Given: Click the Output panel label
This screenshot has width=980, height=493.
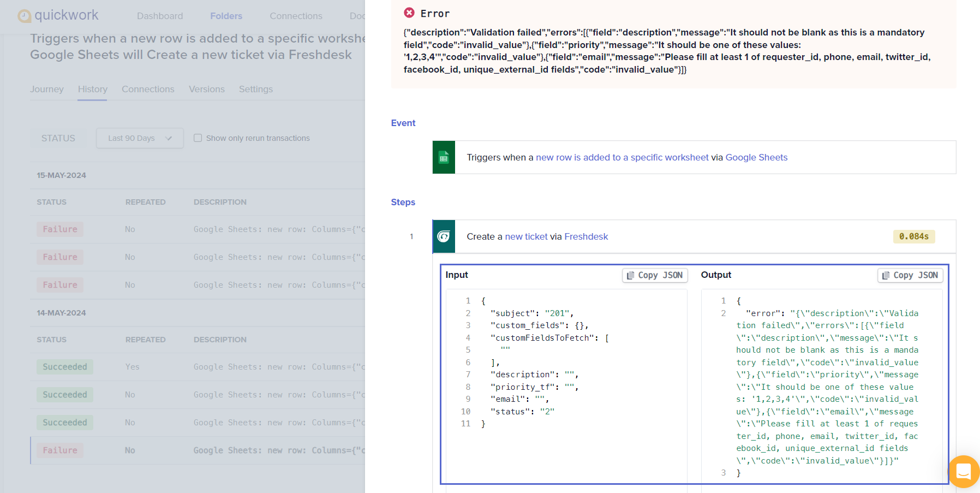Looking at the screenshot, I should [x=716, y=275].
